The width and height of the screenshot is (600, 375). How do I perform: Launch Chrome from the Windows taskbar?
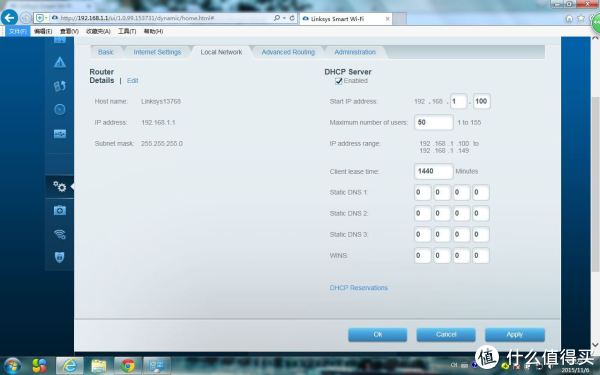click(128, 366)
